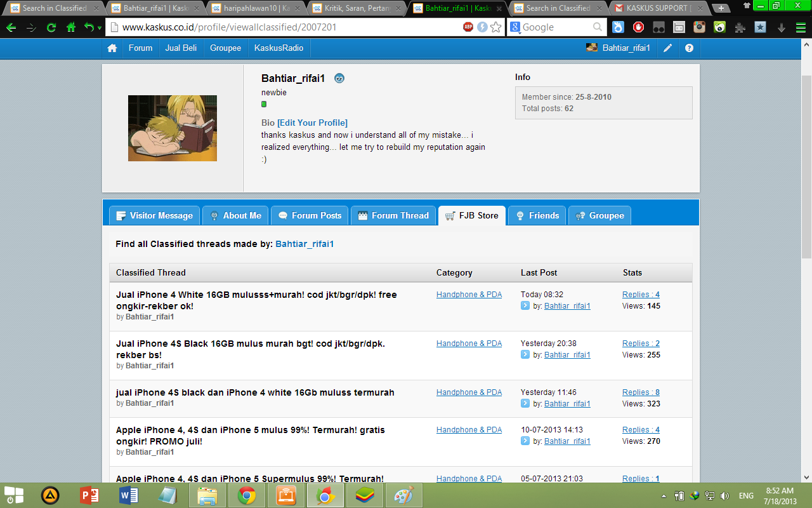This screenshot has height=508, width=812.
Task: Go to Kaskus home icon
Action: pos(112,48)
